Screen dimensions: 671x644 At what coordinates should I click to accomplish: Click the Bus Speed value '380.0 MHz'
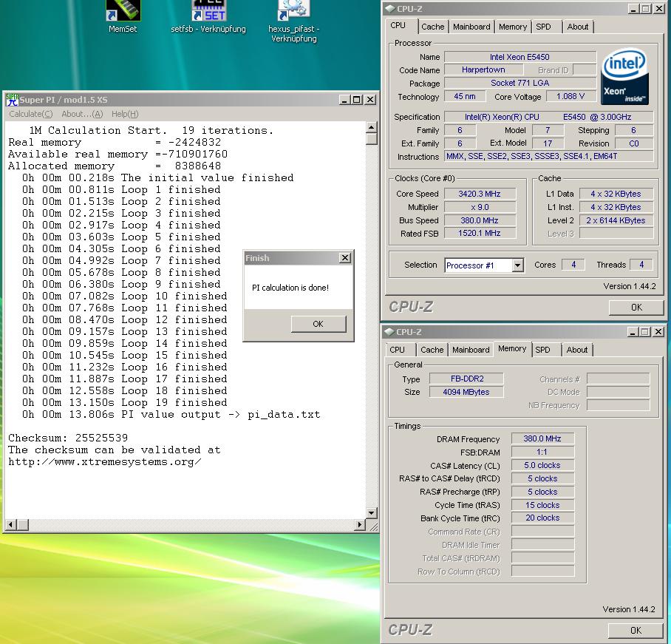point(480,220)
